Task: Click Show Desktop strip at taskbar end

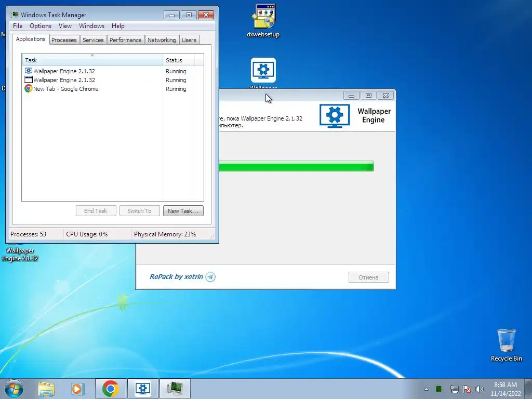Action: pos(528,389)
